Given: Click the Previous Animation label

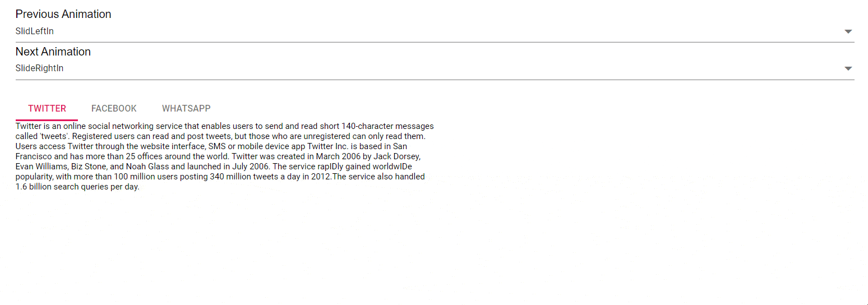Looking at the screenshot, I should pos(63,14).
